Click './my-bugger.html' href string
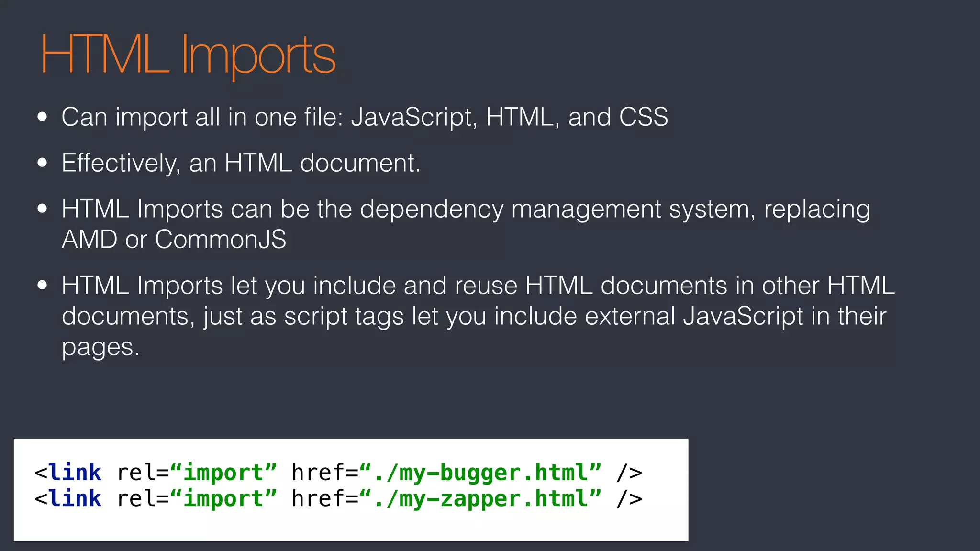 click(x=480, y=473)
